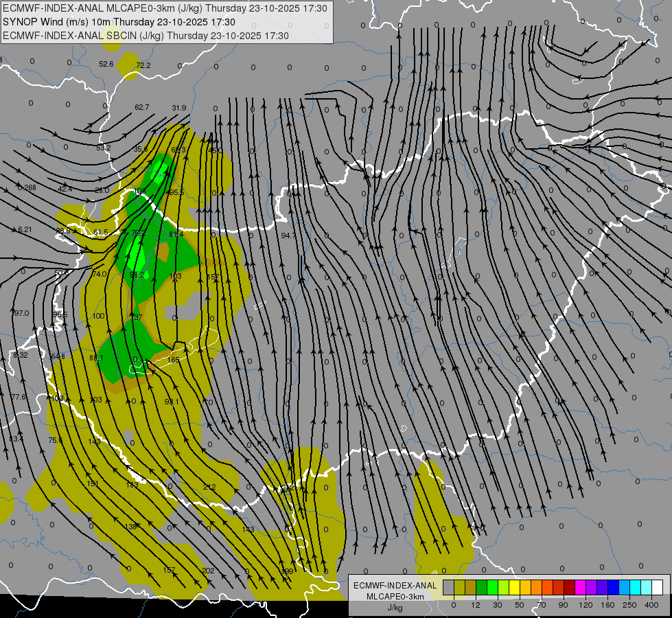672x618 pixels.
Task: Click the olive legend swatch starting at 0
Action: click(x=459, y=587)
